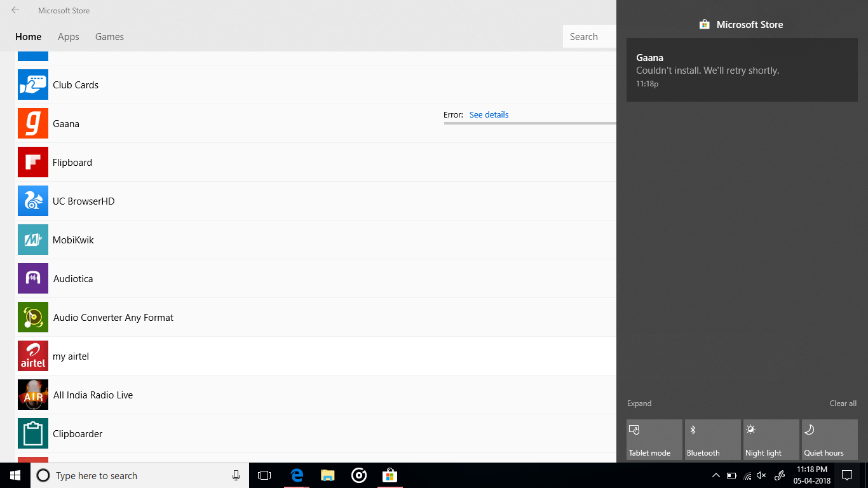868x488 pixels.
Task: Click the red Flipboard app icon
Action: pyautogui.click(x=33, y=162)
